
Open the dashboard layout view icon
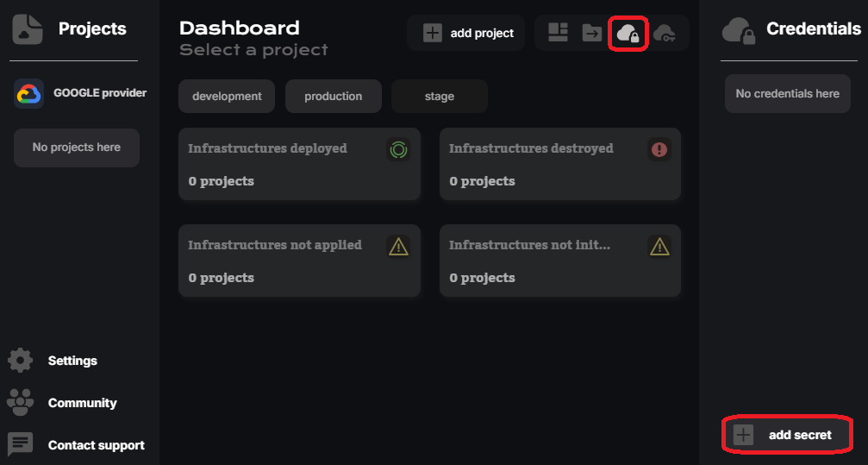coord(559,33)
